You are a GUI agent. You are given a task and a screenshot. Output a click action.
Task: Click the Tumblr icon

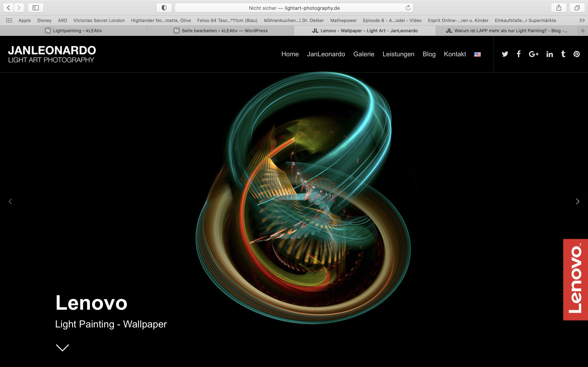[x=563, y=54]
